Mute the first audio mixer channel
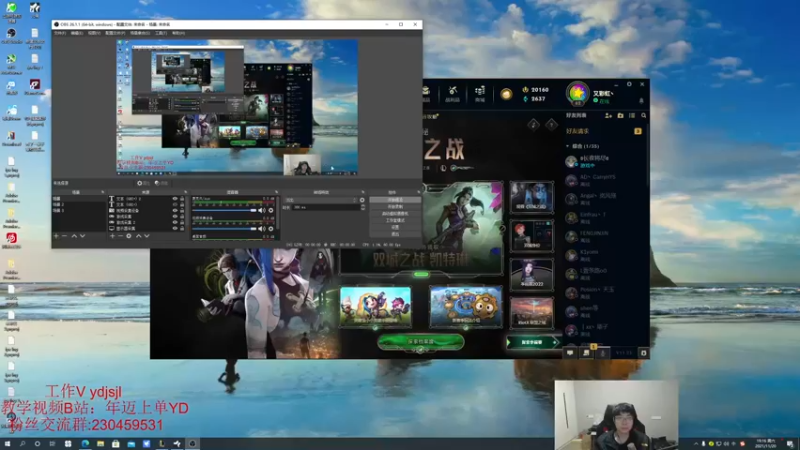 point(261,210)
